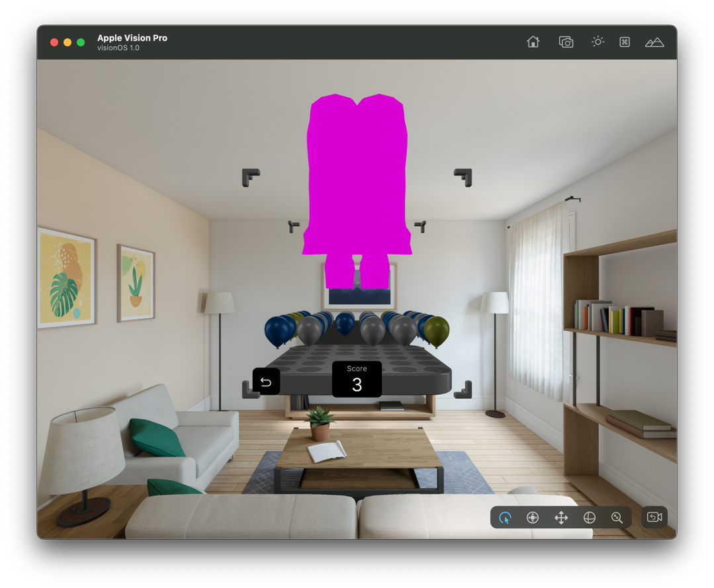The height and width of the screenshot is (588, 714).
Task: Click the magenta untextured model
Action: click(x=357, y=182)
